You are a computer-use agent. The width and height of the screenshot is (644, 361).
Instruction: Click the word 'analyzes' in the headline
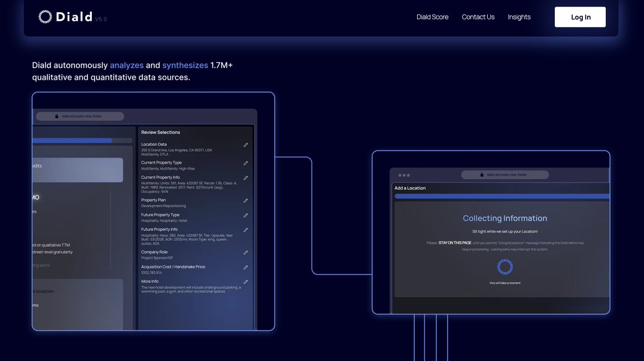[127, 65]
